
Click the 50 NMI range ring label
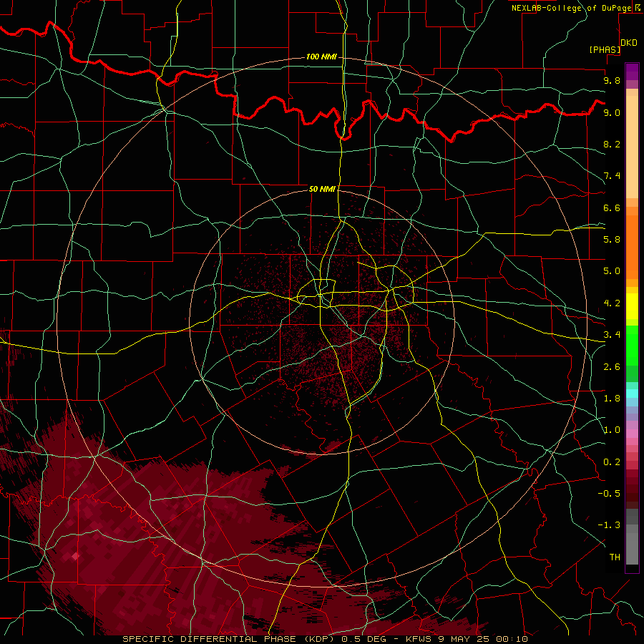pos(323,189)
